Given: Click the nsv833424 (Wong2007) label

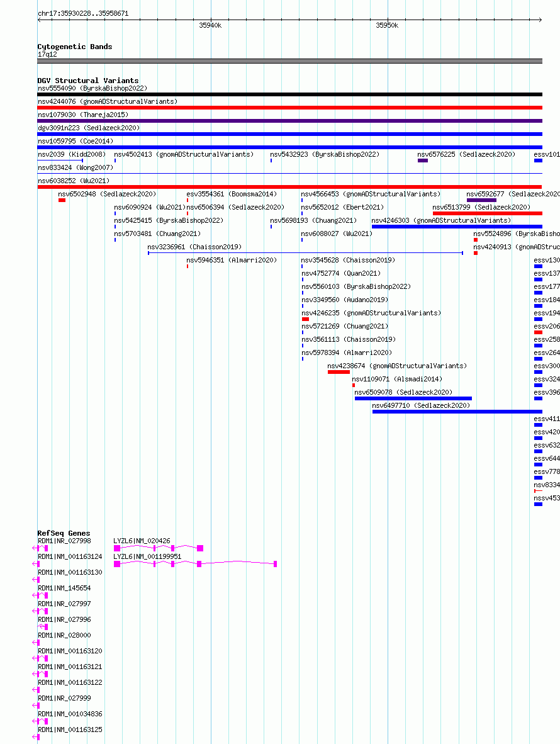Looking at the screenshot, I should pos(76,168).
